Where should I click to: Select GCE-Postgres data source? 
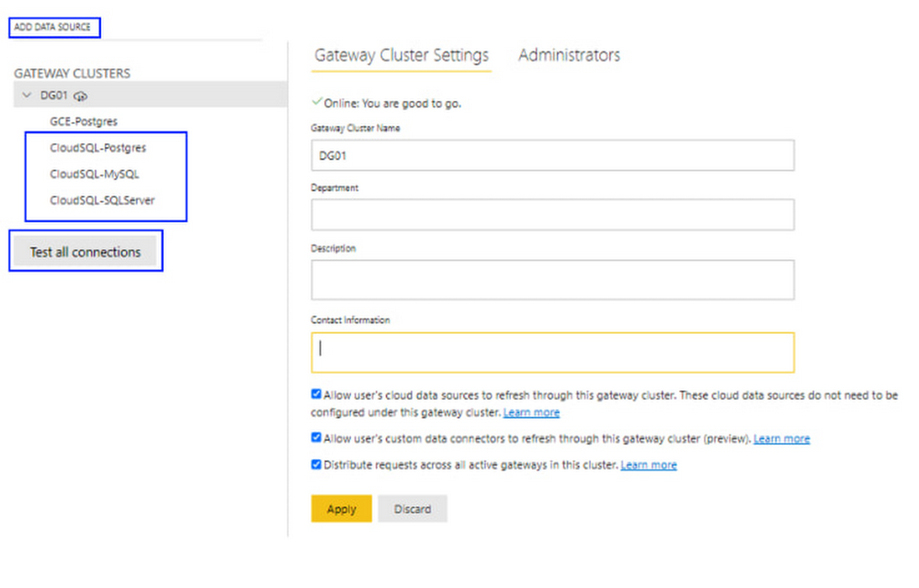(84, 121)
